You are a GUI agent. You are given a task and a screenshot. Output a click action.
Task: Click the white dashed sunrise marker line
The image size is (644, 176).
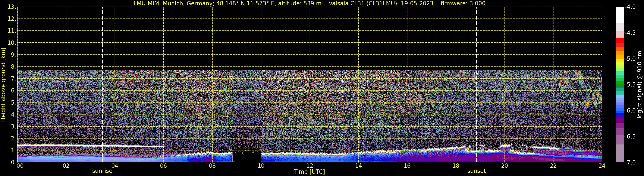(103, 85)
